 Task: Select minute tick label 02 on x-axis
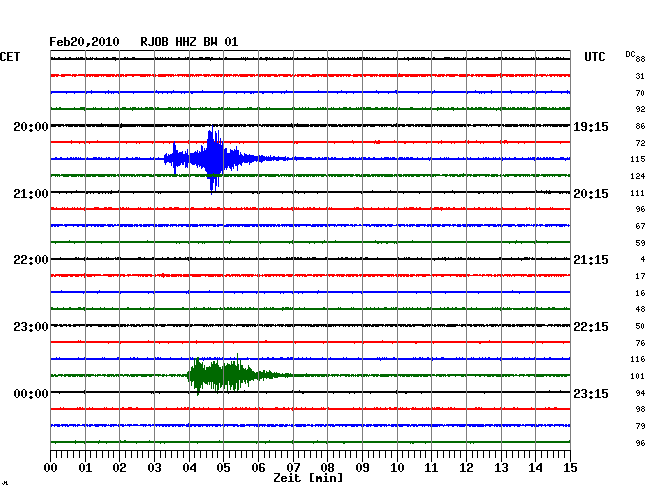tap(119, 468)
